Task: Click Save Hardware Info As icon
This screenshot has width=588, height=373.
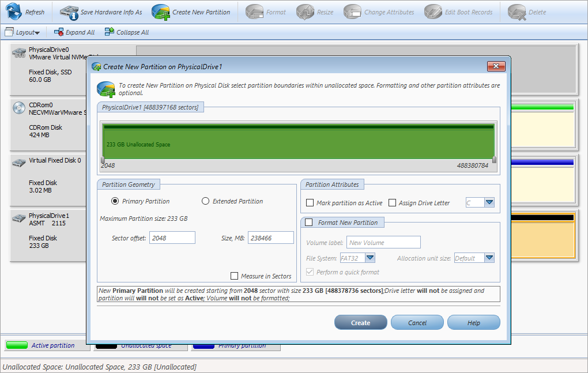Action: coord(69,12)
